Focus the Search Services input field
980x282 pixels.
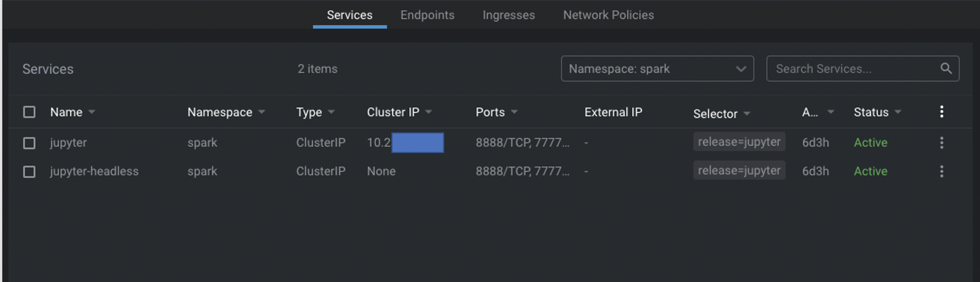[x=854, y=69]
